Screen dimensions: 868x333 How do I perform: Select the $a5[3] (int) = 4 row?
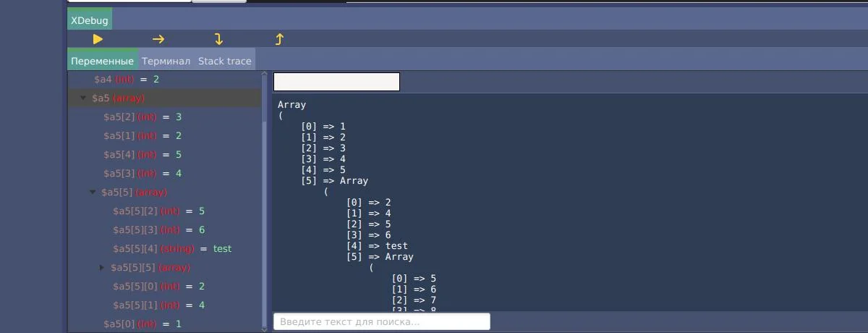pos(164,173)
